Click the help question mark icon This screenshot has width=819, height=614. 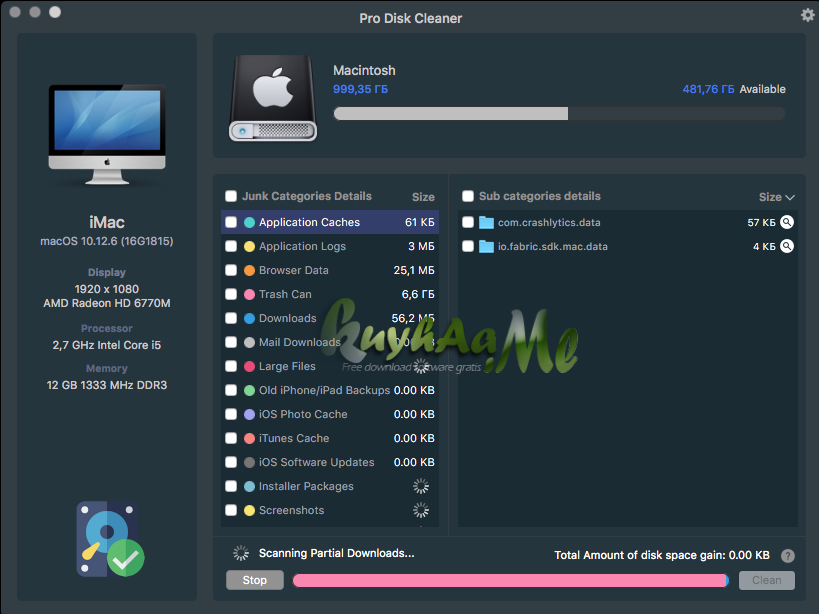(788, 556)
